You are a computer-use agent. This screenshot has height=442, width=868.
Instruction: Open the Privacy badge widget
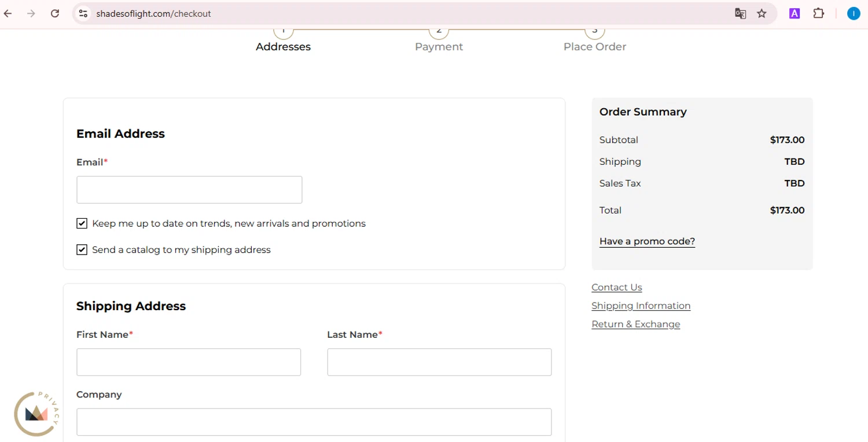pyautogui.click(x=36, y=414)
